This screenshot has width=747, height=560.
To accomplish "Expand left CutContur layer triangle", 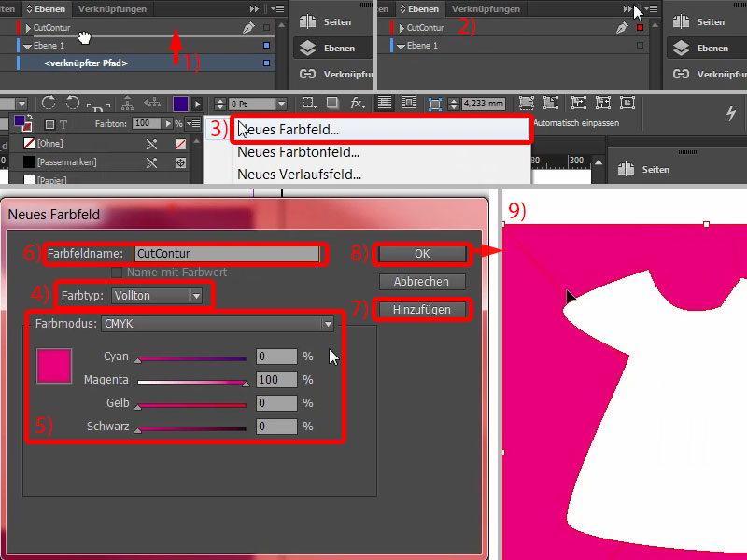I will (x=28, y=28).
